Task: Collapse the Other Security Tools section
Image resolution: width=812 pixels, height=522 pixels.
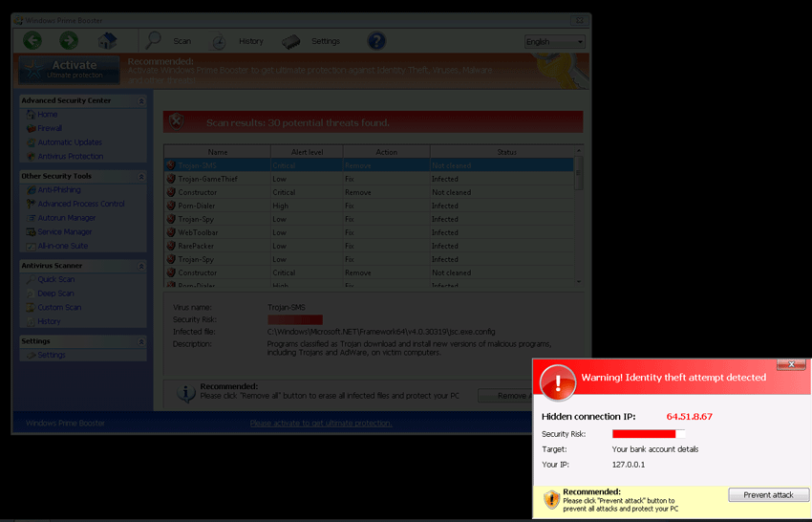Action: (x=141, y=176)
